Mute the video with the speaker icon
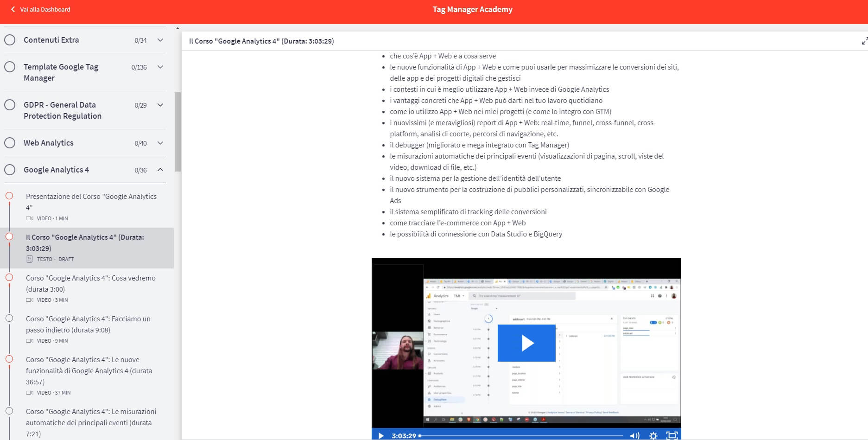Image resolution: width=868 pixels, height=440 pixels. coord(634,435)
